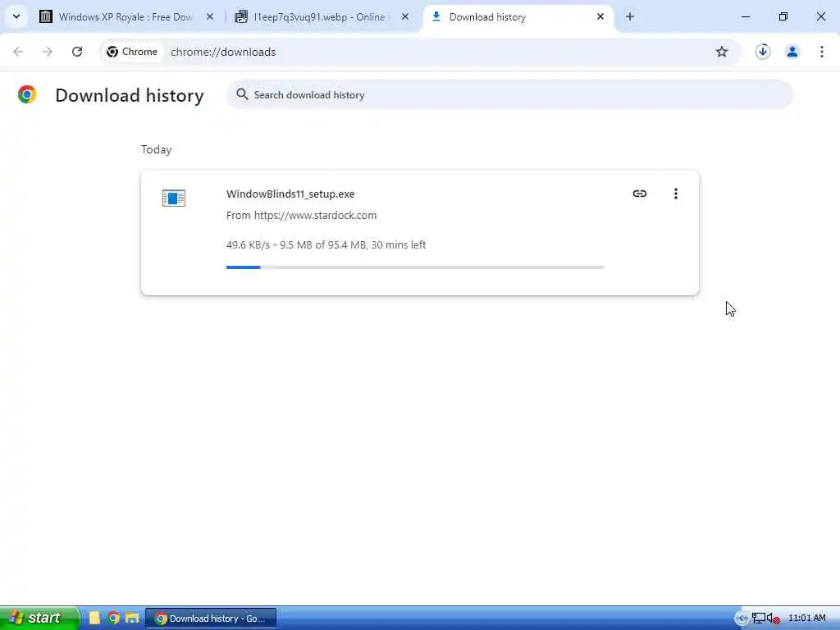Click the Chrome logo beside Download history
Image resolution: width=840 pixels, height=630 pixels.
tap(27, 94)
